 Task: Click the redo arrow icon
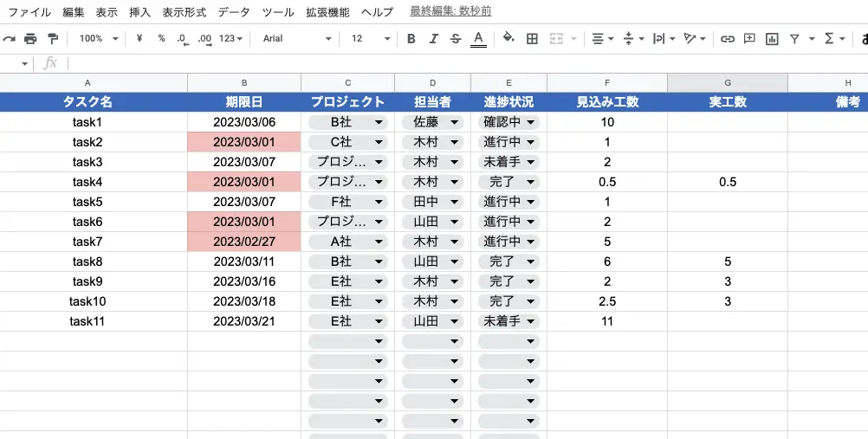pos(9,39)
